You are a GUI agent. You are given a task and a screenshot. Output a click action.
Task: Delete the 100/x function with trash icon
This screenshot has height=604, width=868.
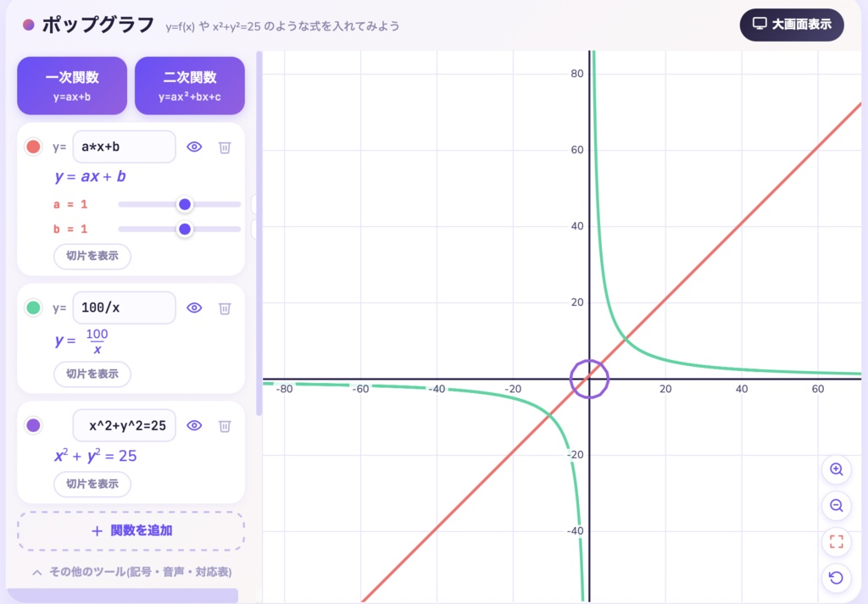tap(225, 308)
